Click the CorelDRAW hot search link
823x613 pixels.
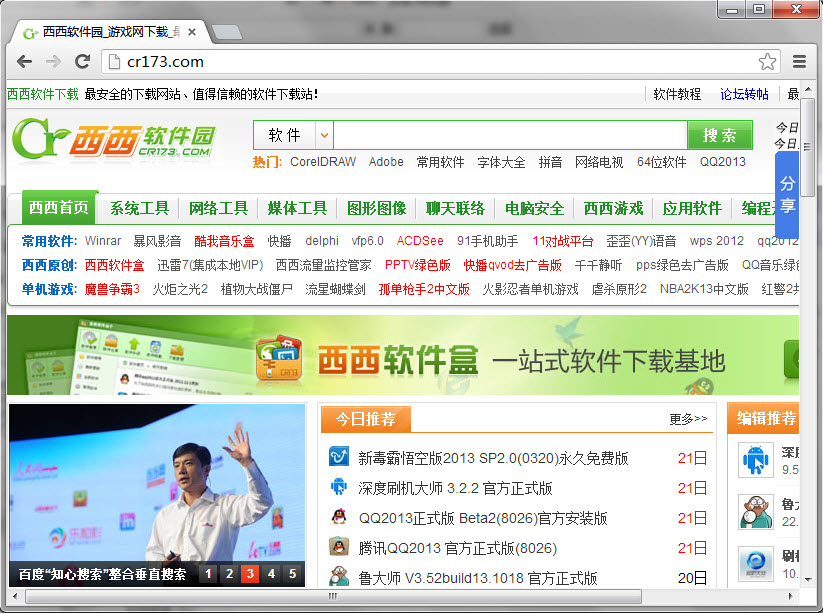pos(323,162)
